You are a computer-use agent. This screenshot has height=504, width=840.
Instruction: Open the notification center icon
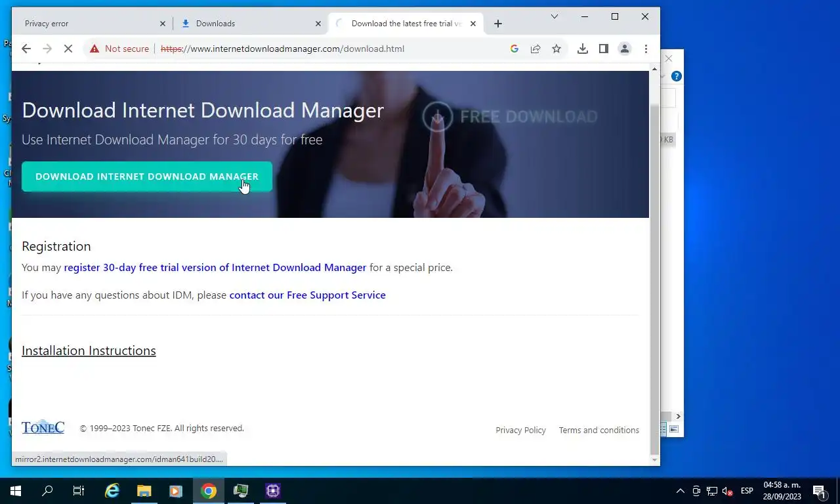819,491
